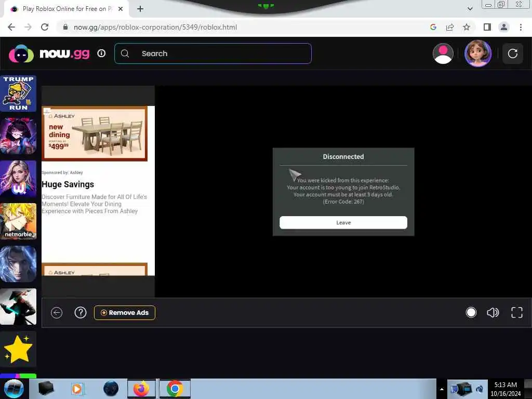The image size is (532, 399).
Task: Go back with browser back arrow
Action: click(11, 27)
